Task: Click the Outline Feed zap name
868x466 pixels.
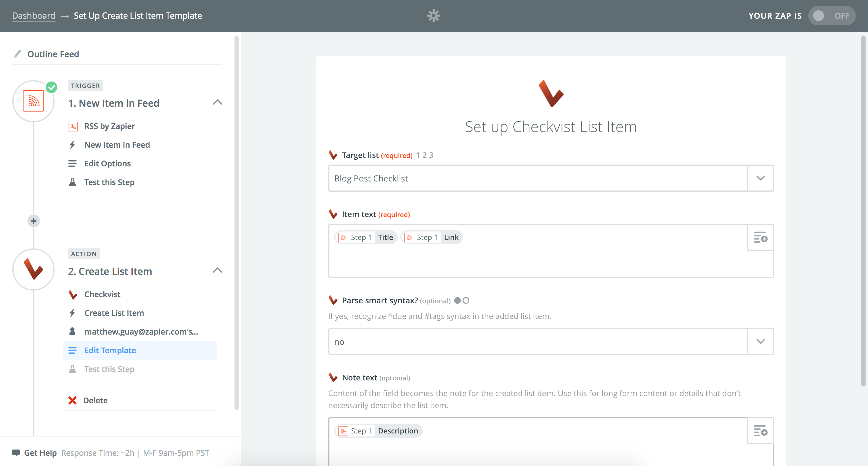Action: [x=53, y=54]
